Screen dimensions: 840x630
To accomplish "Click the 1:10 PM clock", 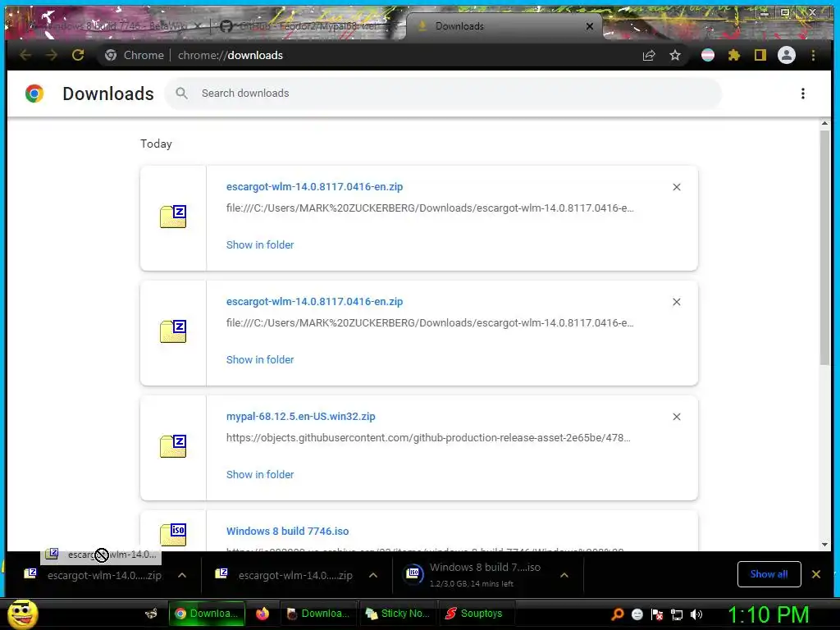I will coord(768,614).
